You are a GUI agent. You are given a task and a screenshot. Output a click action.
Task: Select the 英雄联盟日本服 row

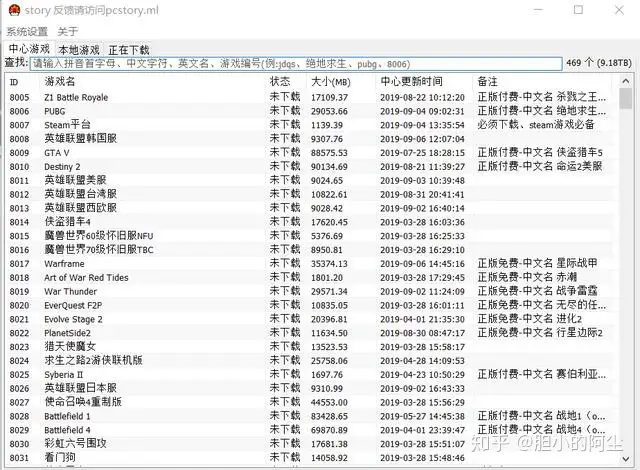309,388
